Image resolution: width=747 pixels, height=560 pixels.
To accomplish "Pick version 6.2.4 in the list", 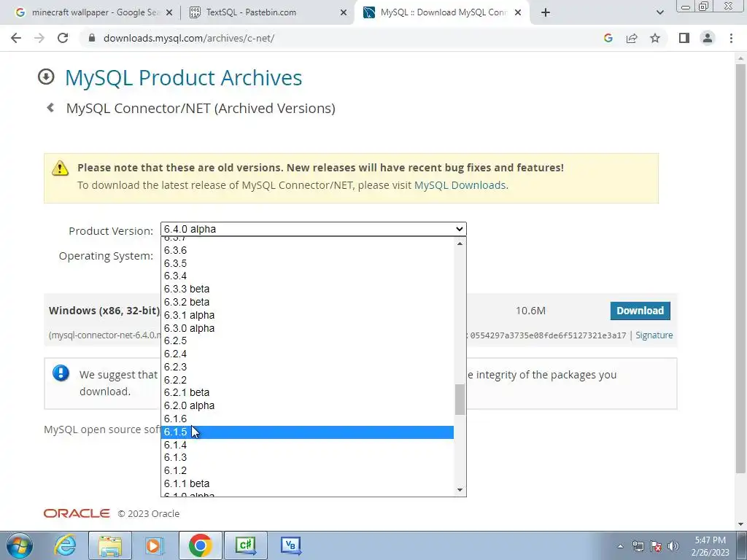I will (x=307, y=354).
